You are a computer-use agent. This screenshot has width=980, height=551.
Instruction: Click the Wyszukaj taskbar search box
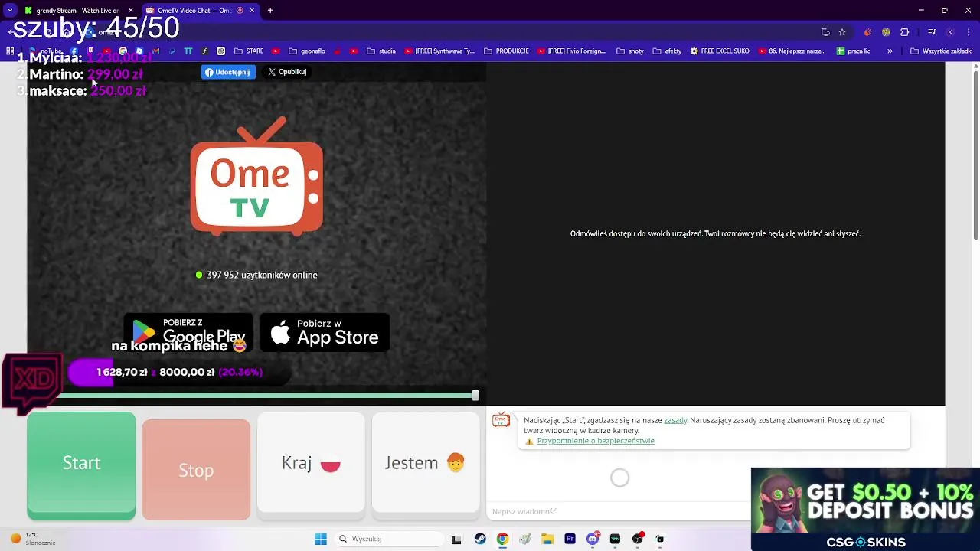tap(389, 539)
